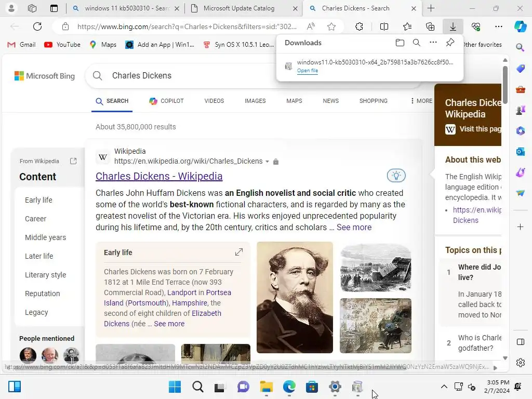Screen dimensions: 532x399
Task: Open more options in Downloads panel
Action: pyautogui.click(x=433, y=43)
